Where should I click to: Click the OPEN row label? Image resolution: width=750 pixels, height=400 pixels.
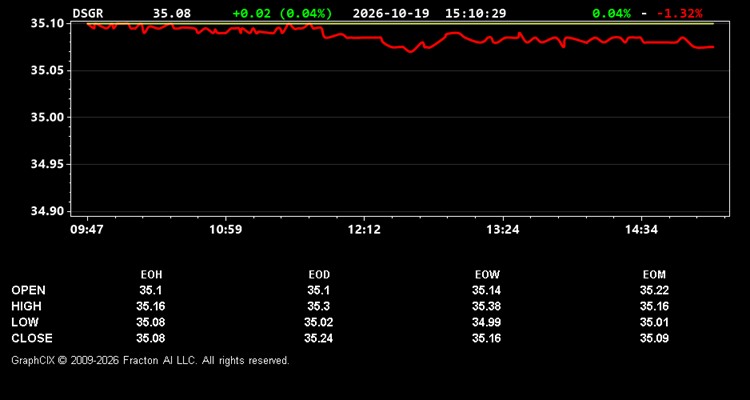point(29,290)
